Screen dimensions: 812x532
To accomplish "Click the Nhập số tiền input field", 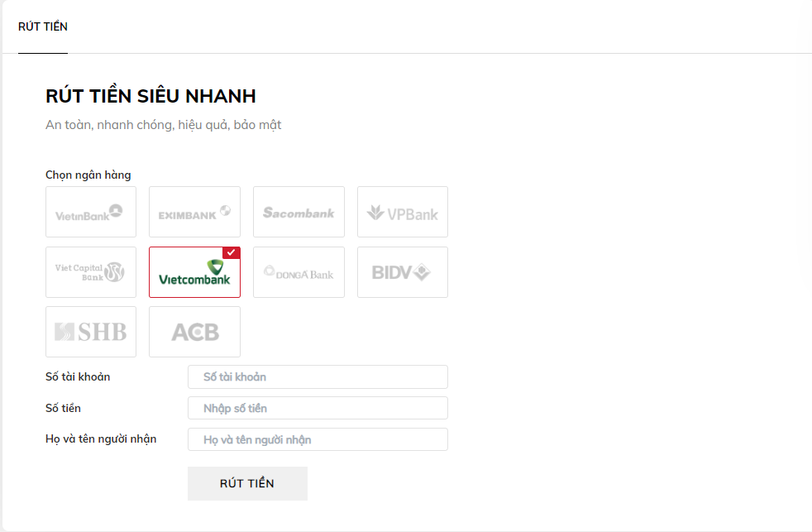I will point(318,408).
